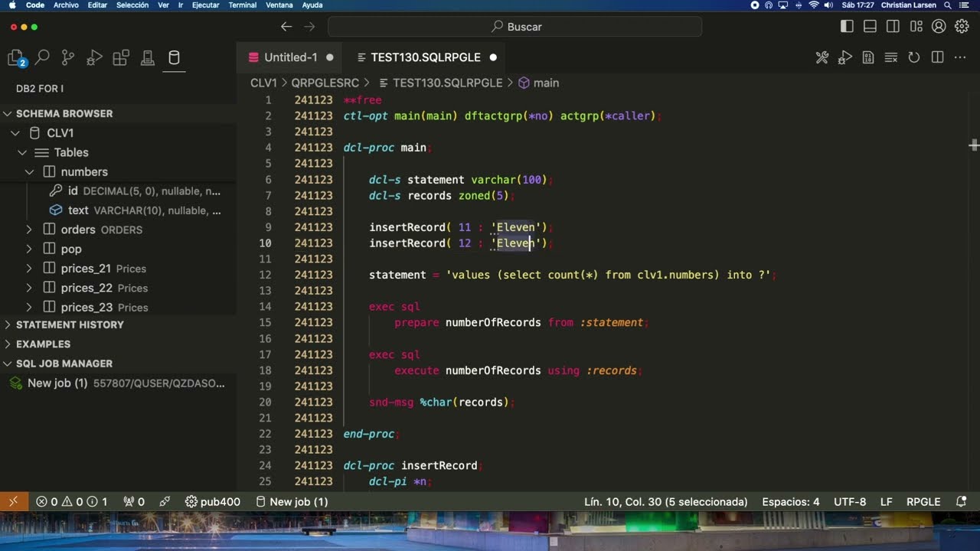Click the document icon in the editor toolbar
Screen dimensions: 980x551
[868, 57]
